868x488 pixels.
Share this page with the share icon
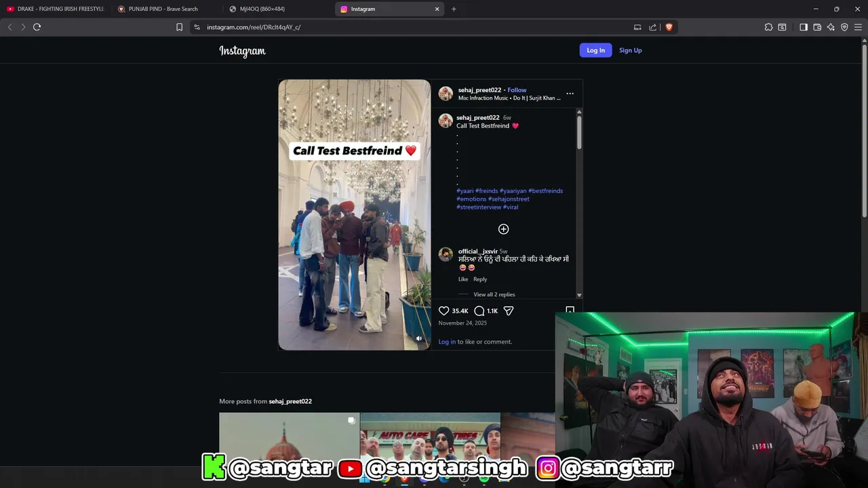click(652, 27)
